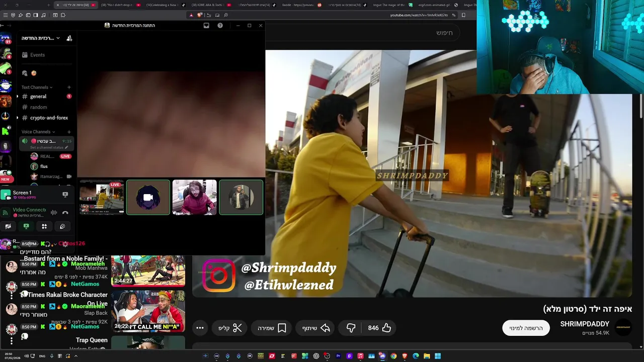Click the youtube.com address bar URL

pyautogui.click(x=419, y=15)
